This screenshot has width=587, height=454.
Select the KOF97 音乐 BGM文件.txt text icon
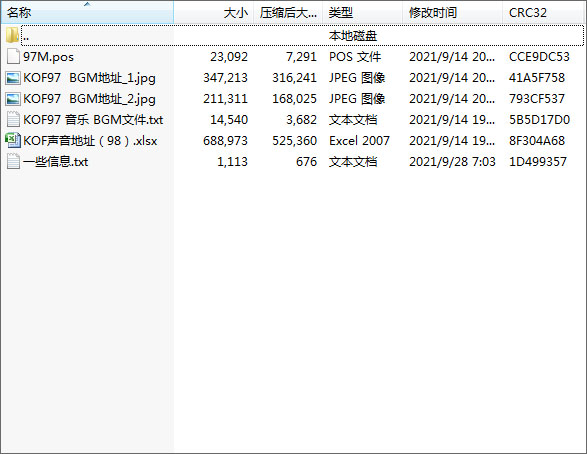[13, 120]
